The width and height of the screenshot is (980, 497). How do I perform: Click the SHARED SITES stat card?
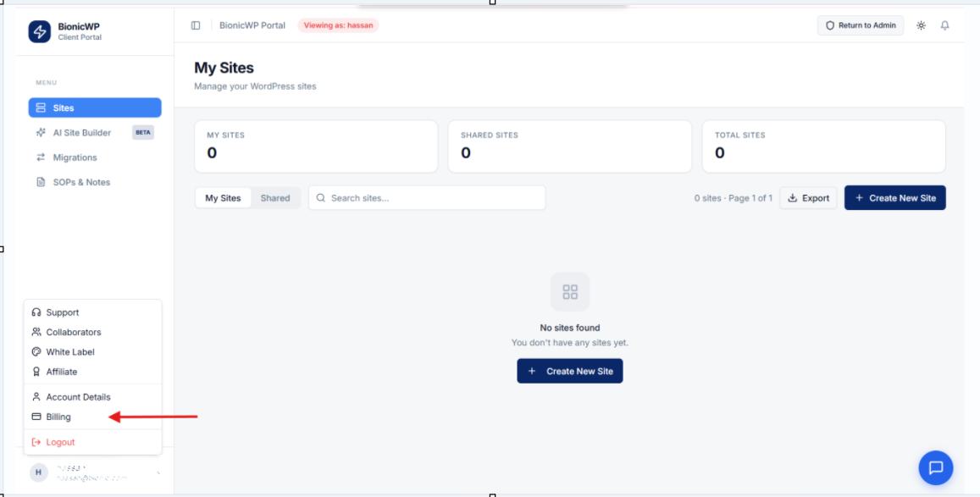[570, 146]
